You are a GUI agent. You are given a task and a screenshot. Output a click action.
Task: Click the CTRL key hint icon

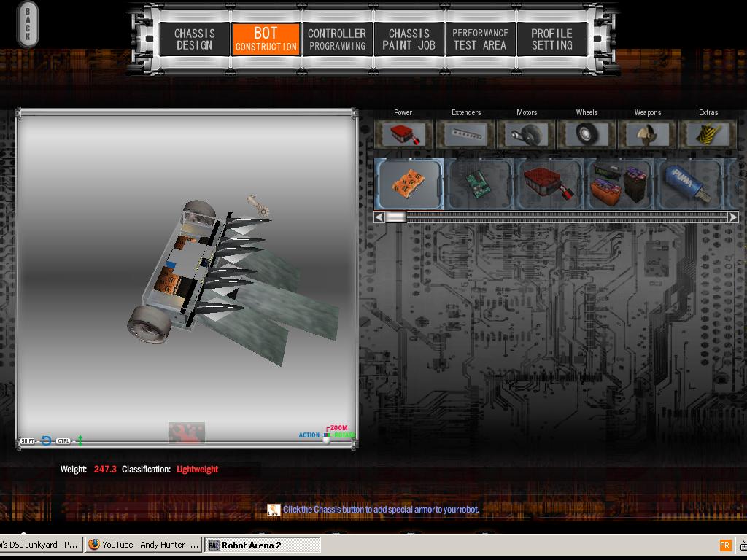[63, 441]
